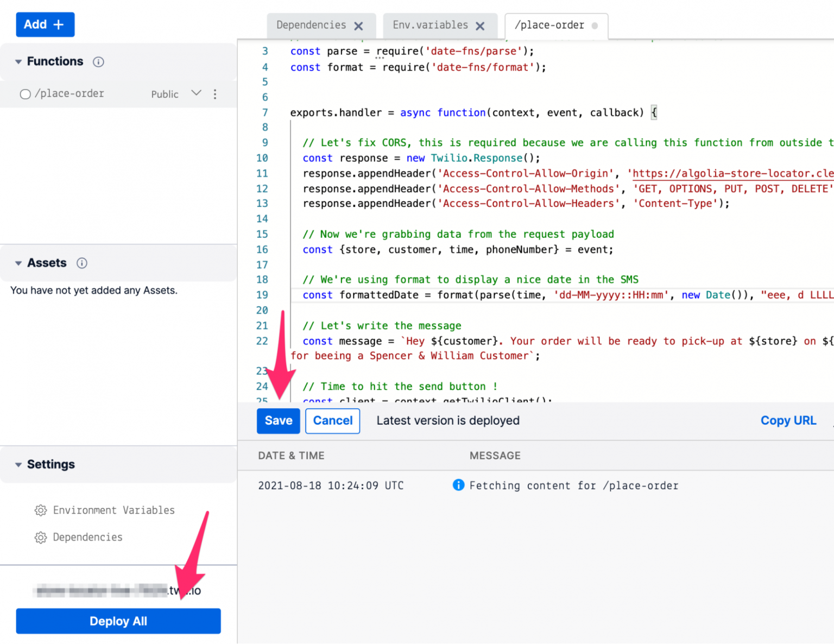Viewport: 834px width, 644px height.
Task: Click the 'const parse' require line
Action: 412,51
